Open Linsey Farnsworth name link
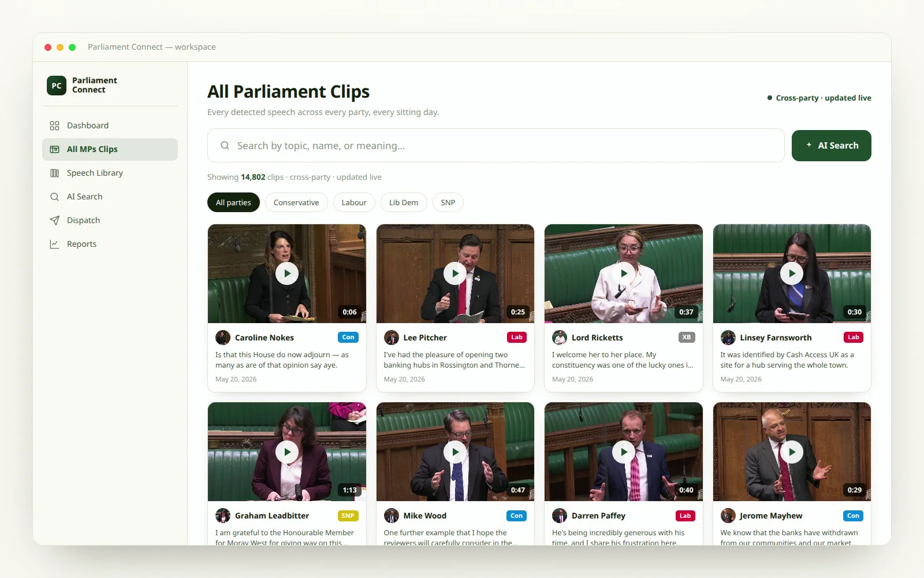This screenshot has height=578, width=924. tap(776, 338)
